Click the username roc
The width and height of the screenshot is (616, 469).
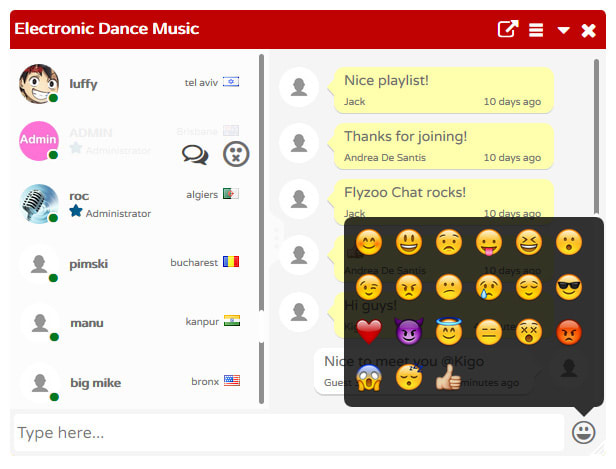coord(79,196)
